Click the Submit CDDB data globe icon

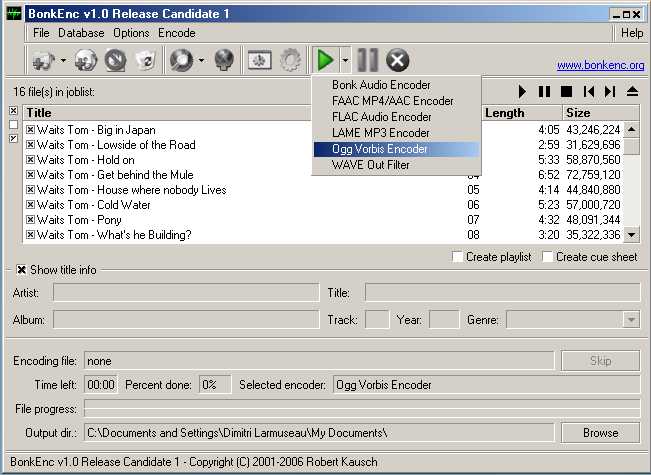224,61
